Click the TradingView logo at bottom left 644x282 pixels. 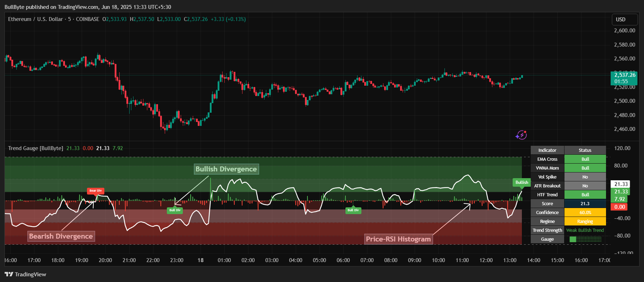9,274
